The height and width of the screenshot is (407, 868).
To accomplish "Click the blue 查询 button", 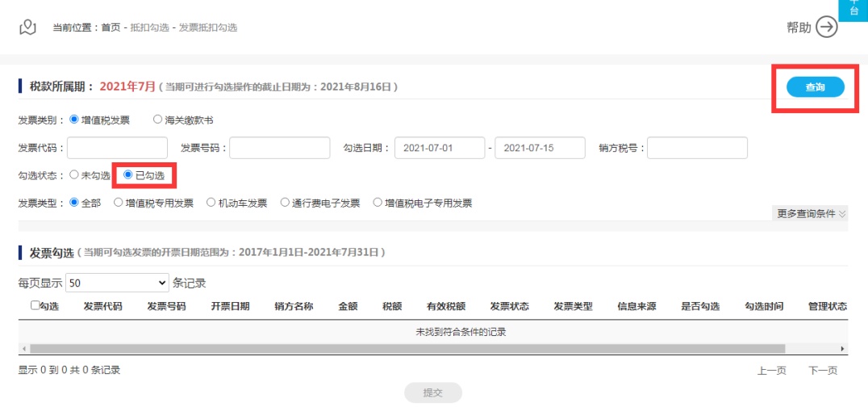I will 815,87.
